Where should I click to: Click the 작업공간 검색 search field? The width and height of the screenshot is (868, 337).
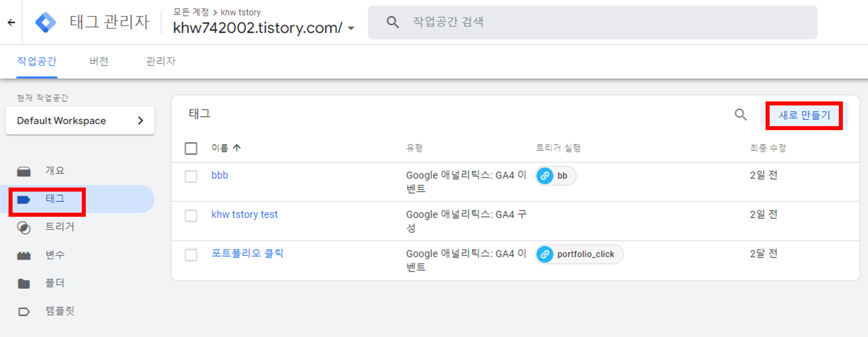pyautogui.click(x=592, y=22)
